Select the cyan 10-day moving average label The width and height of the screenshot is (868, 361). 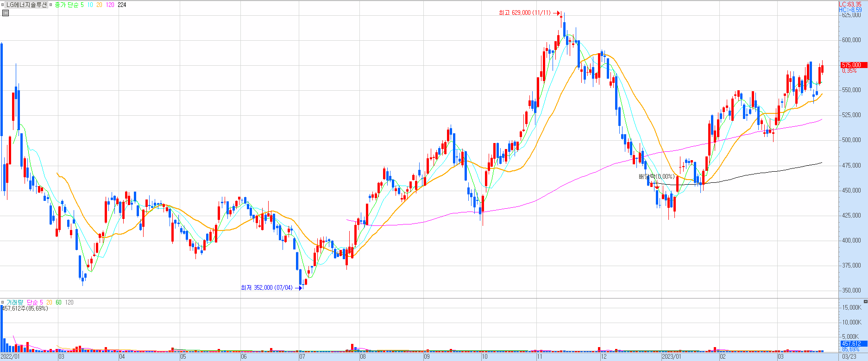tap(90, 5)
